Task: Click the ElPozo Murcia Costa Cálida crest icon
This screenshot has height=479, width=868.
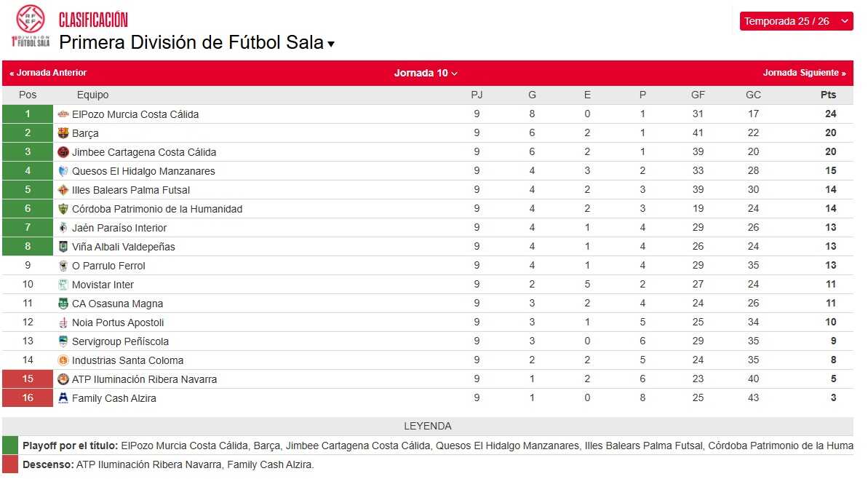Action: click(64, 114)
